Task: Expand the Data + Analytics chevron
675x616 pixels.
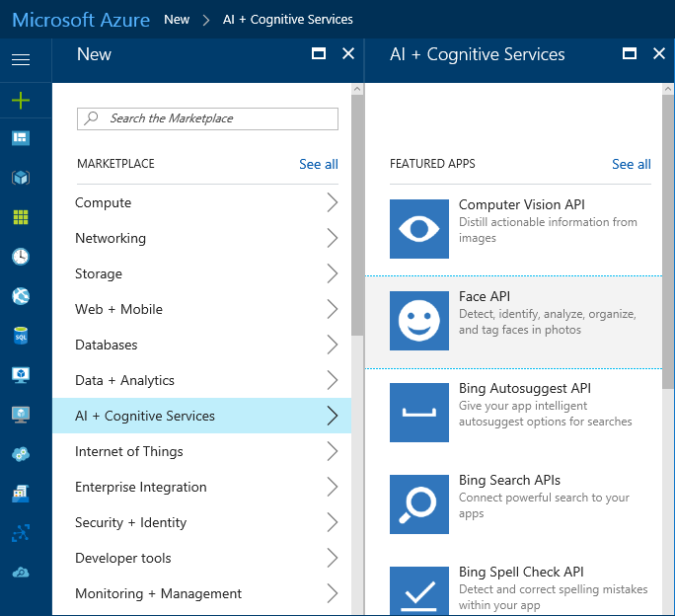Action: tap(332, 380)
